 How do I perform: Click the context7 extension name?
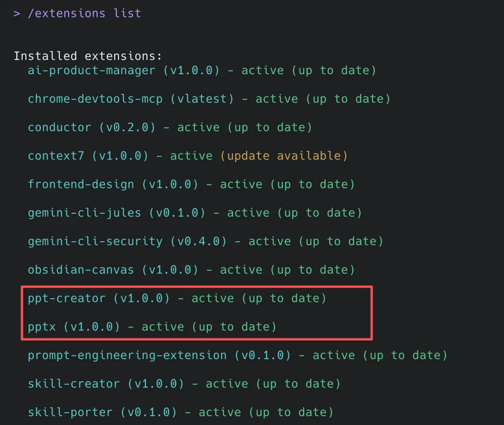(x=56, y=156)
